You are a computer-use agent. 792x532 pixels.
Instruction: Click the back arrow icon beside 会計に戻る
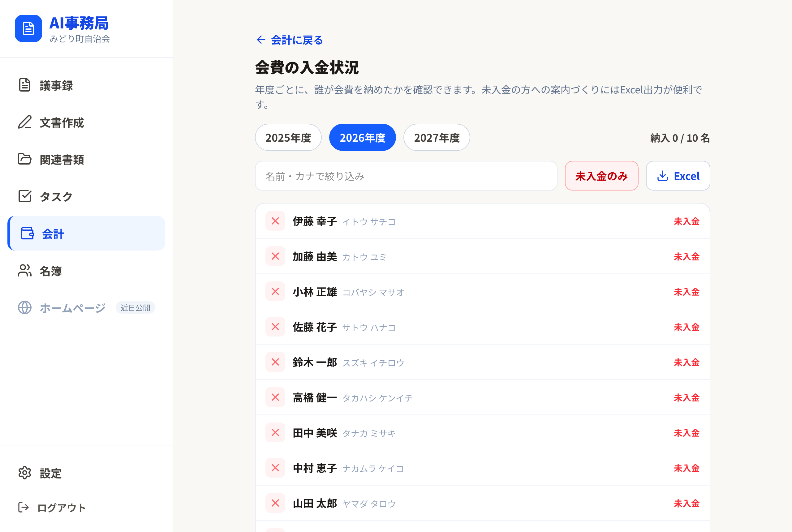pyautogui.click(x=260, y=40)
